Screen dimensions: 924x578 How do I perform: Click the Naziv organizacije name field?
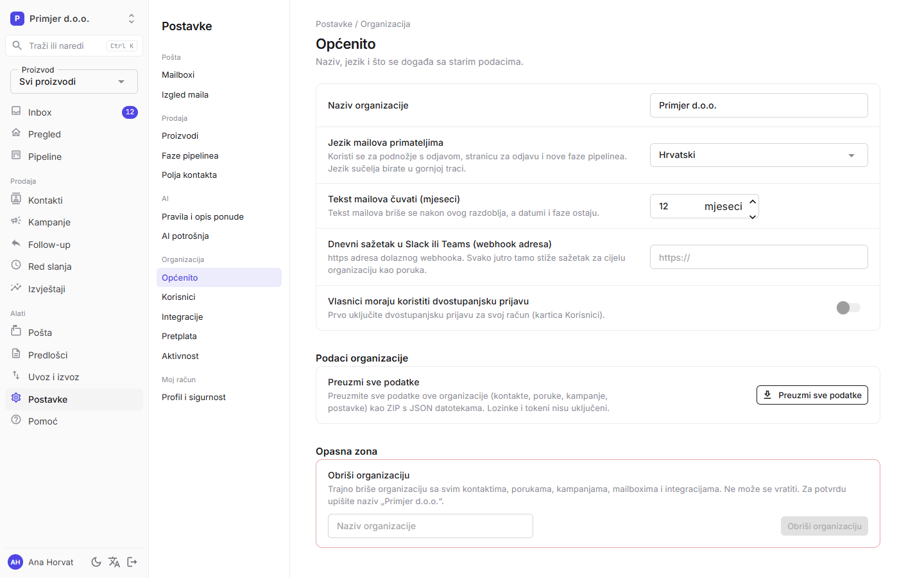coord(758,105)
